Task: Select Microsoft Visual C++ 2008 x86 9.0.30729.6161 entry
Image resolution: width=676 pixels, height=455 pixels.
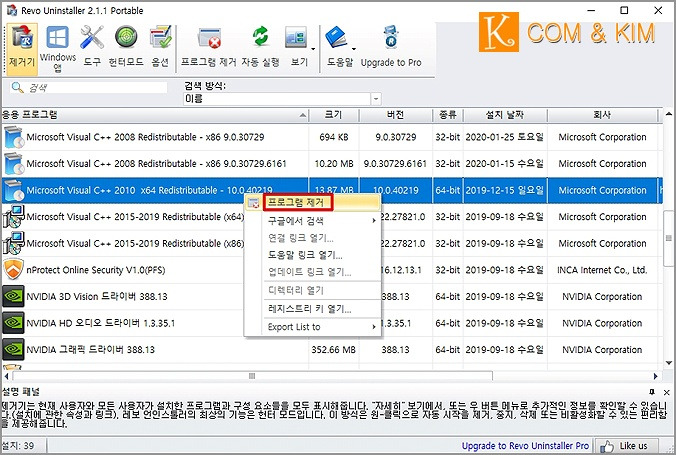Action: tap(156, 164)
